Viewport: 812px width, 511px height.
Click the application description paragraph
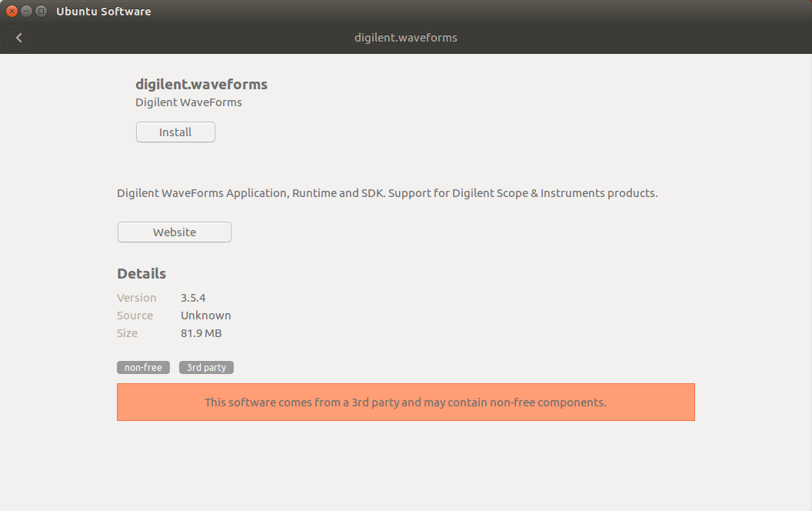[388, 193]
